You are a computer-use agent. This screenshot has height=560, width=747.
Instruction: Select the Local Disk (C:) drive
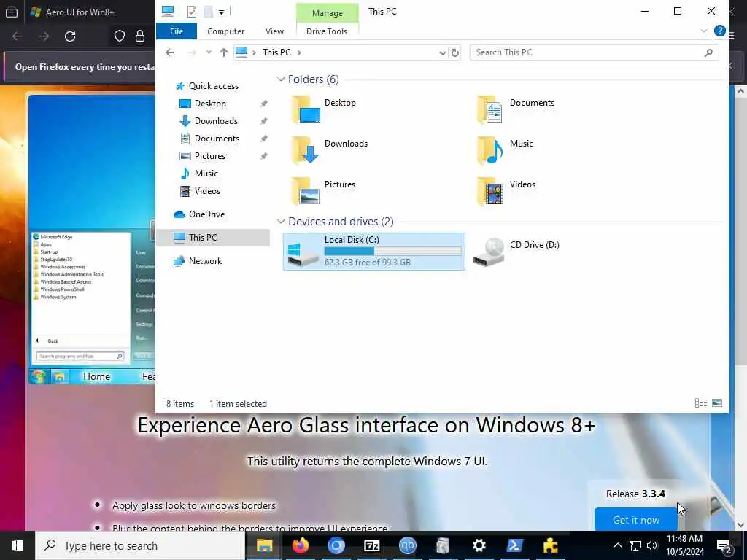pyautogui.click(x=374, y=252)
